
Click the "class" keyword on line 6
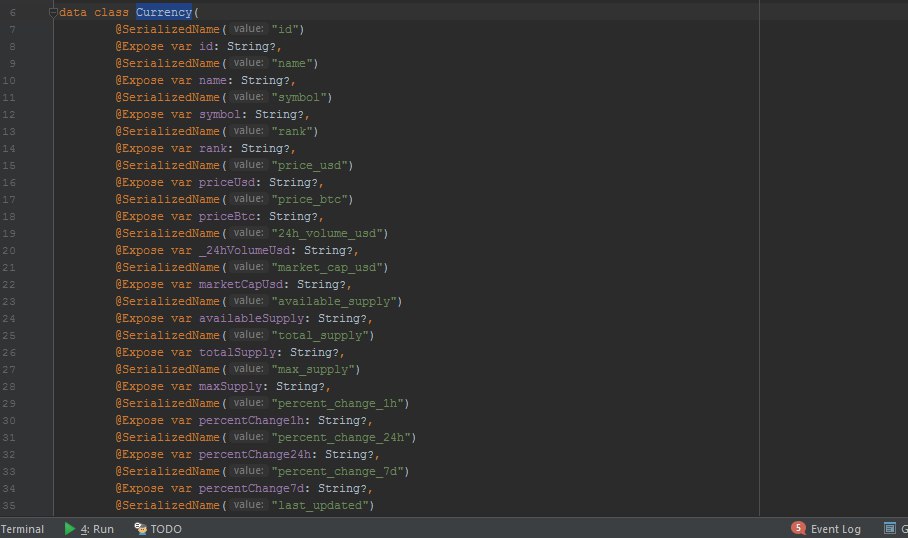point(111,12)
